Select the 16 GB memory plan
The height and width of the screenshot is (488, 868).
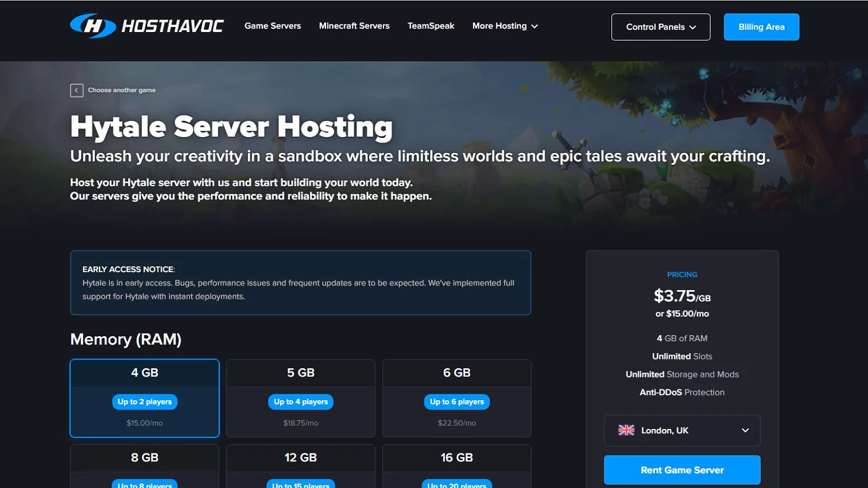[457, 466]
